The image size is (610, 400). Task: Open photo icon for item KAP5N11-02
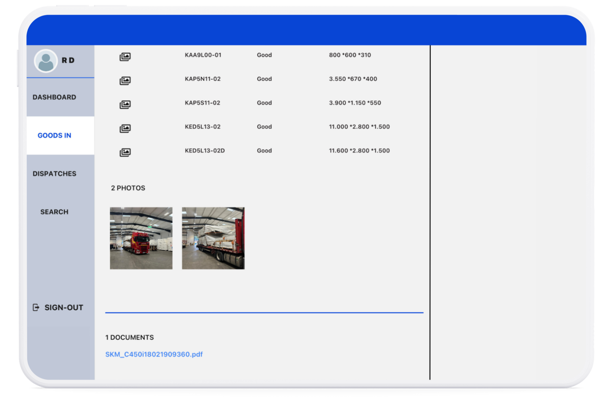pyautogui.click(x=125, y=80)
